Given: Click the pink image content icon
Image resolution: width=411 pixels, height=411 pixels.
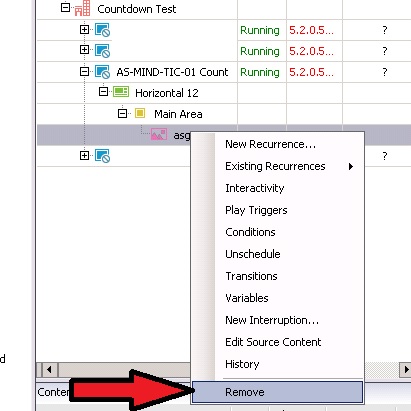Looking at the screenshot, I should [159, 134].
